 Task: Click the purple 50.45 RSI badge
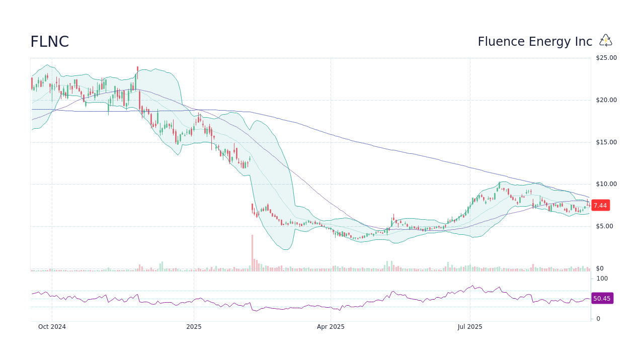[x=602, y=299]
